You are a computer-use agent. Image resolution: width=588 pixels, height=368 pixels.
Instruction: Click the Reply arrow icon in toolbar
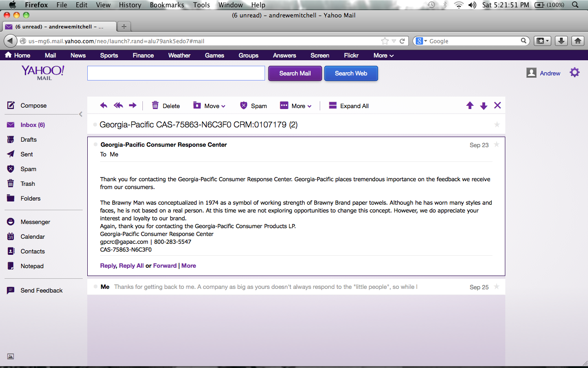point(104,106)
